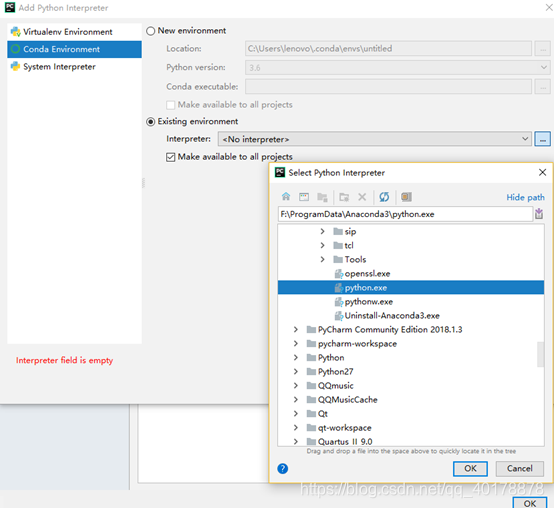
Task: Expand the Python folder
Action: pyautogui.click(x=296, y=358)
